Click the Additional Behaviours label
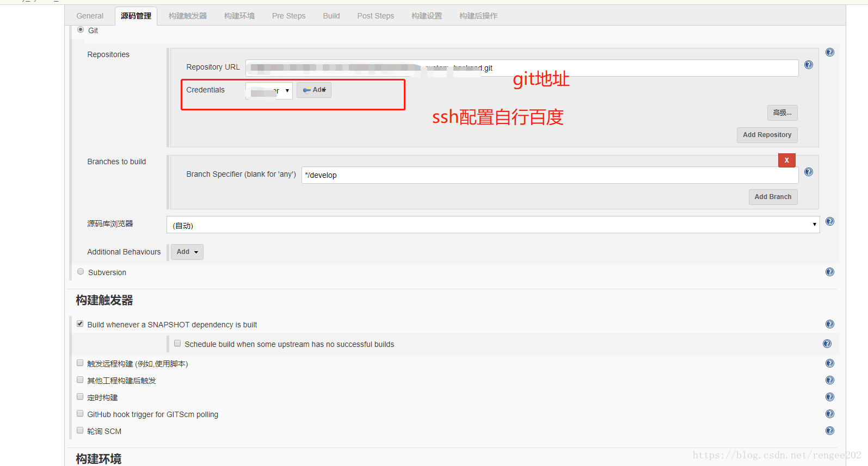 point(124,252)
